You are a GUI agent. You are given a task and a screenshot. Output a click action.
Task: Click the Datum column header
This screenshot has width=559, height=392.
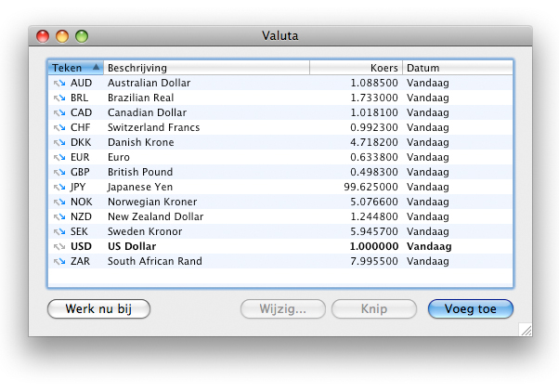point(458,68)
